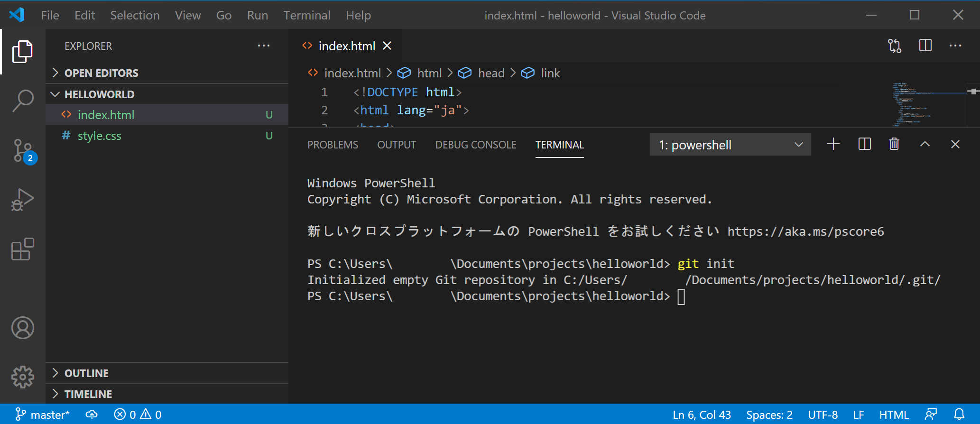This screenshot has height=424, width=980.
Task: Open the Run and Debug view
Action: [x=22, y=200]
